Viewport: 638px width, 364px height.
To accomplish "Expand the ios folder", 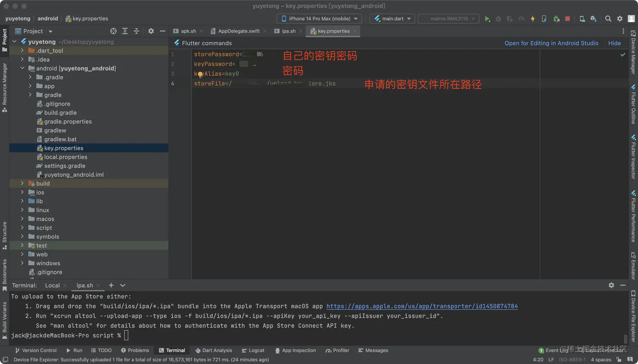I will [x=22, y=192].
